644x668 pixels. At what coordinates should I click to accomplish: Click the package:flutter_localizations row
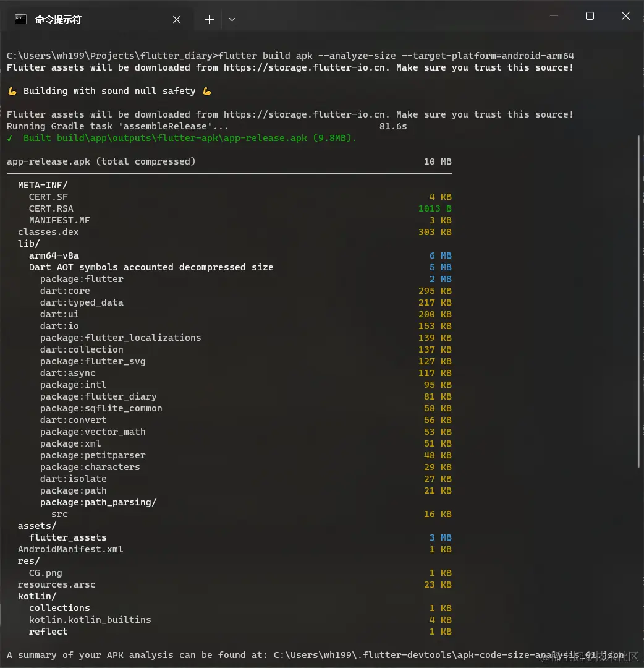coord(245,338)
